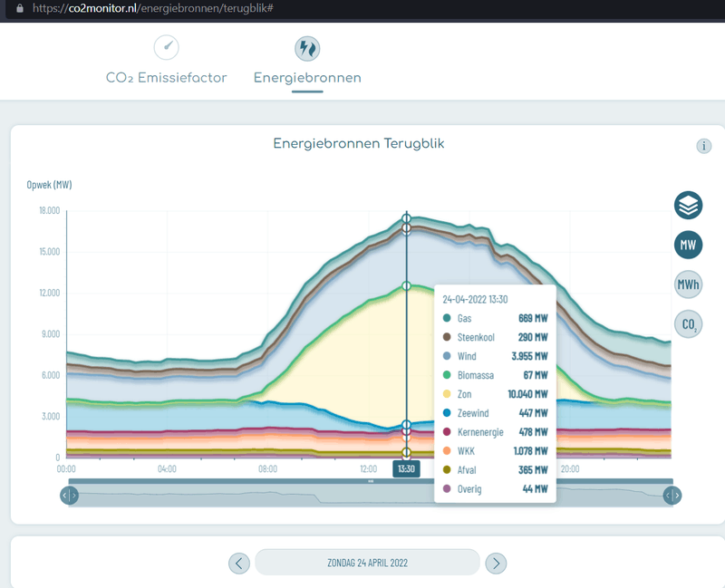Click the 'Overig' label in tooltip

469,489
